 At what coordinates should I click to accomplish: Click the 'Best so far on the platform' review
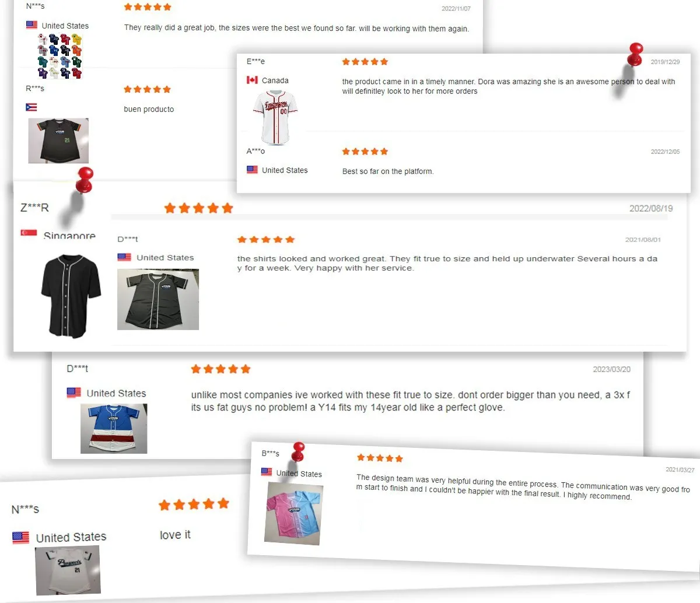388,171
